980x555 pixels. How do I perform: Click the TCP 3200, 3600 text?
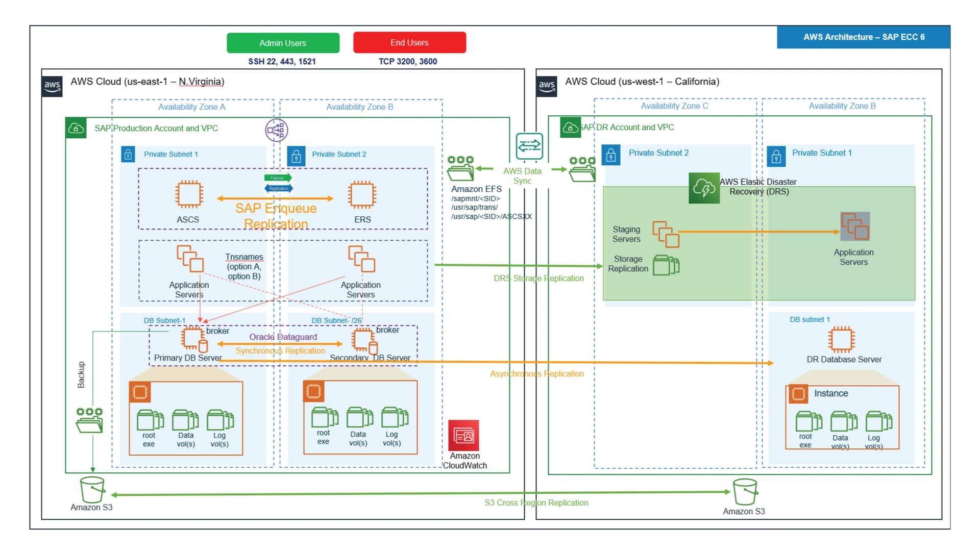408,62
